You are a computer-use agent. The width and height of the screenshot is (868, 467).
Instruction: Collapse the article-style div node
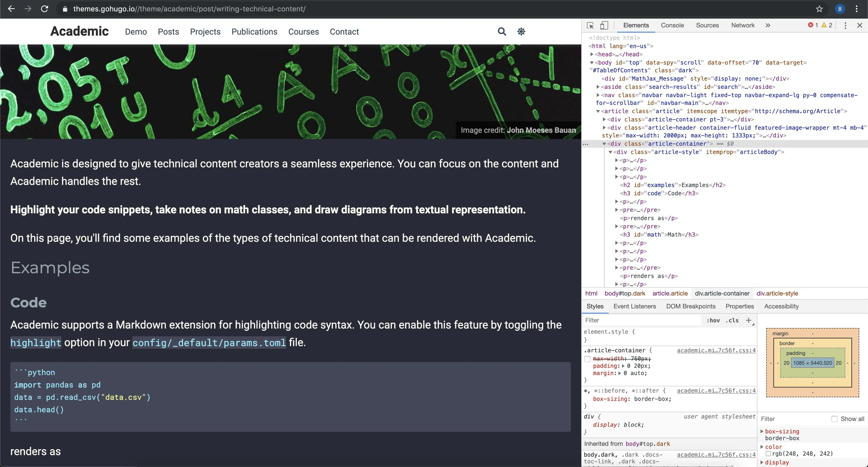(x=610, y=152)
